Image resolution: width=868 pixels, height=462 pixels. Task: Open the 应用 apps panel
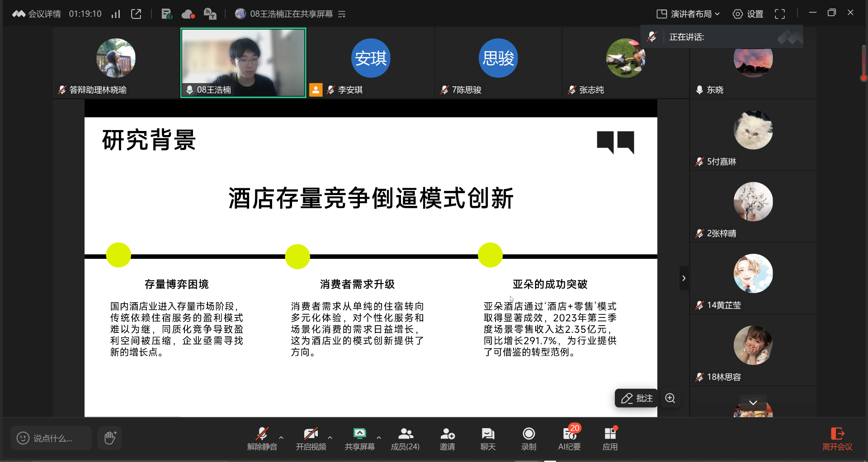(x=610, y=437)
